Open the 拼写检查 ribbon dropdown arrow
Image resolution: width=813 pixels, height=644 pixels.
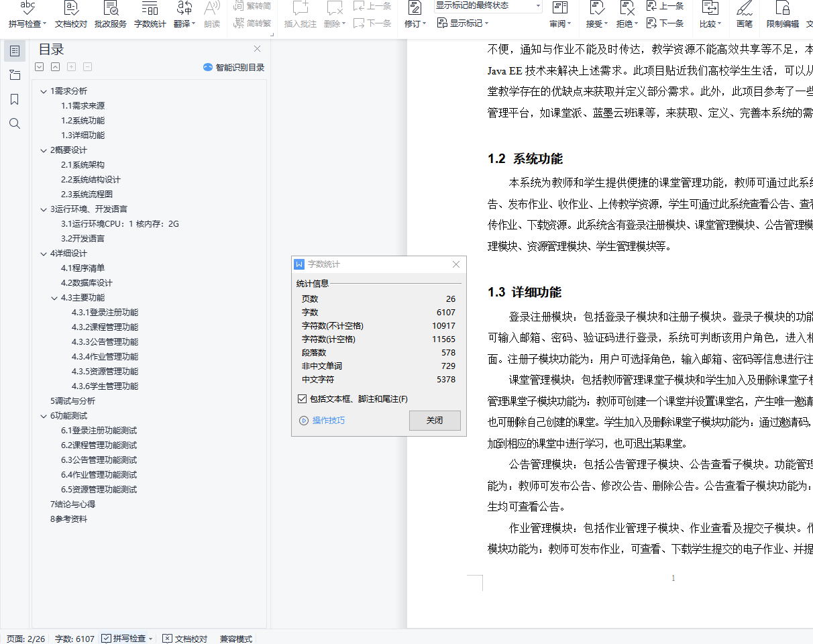click(44, 24)
